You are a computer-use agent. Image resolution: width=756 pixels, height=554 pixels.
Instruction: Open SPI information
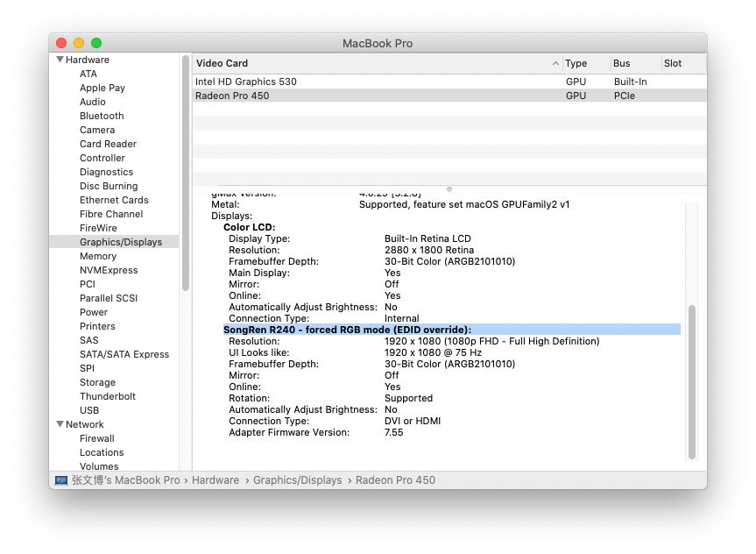(x=87, y=368)
